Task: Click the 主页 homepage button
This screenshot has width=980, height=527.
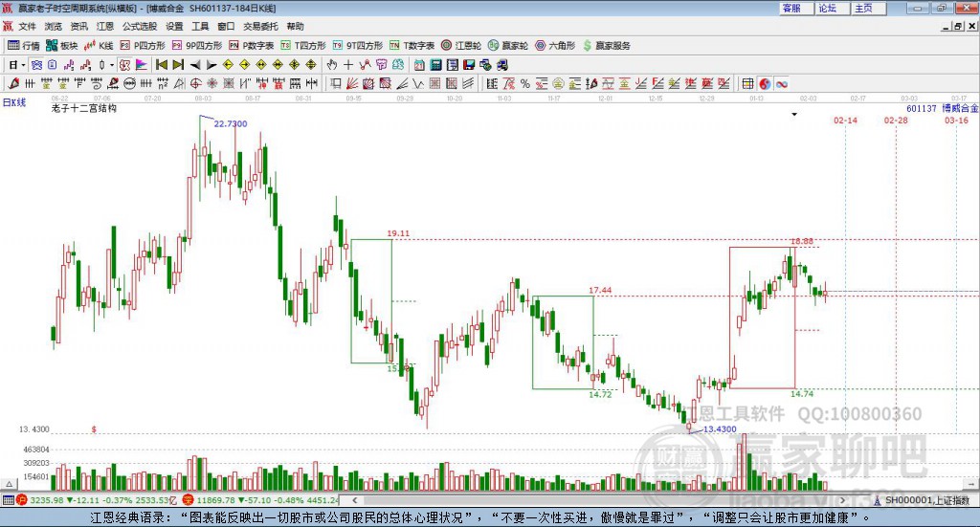Action: [x=869, y=8]
